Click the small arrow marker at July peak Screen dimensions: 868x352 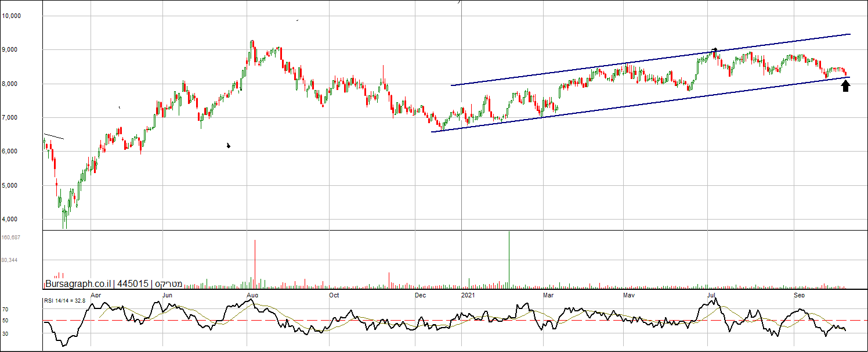point(714,51)
